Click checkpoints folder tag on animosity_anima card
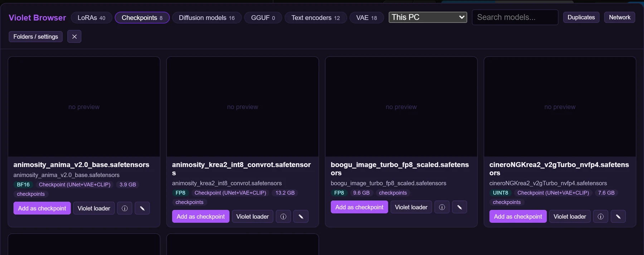The image size is (644, 255). click(x=31, y=194)
